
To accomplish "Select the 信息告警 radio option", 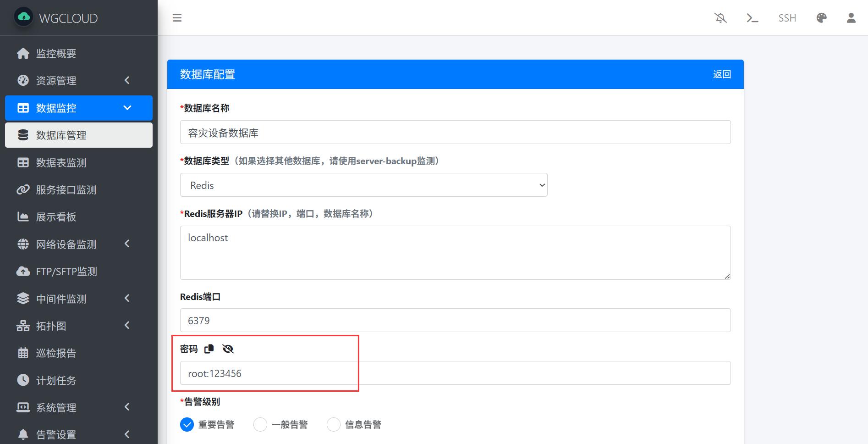I will tap(334, 425).
